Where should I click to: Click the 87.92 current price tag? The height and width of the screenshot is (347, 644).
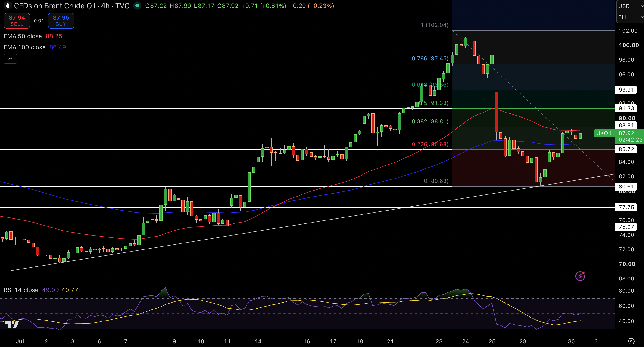point(626,133)
